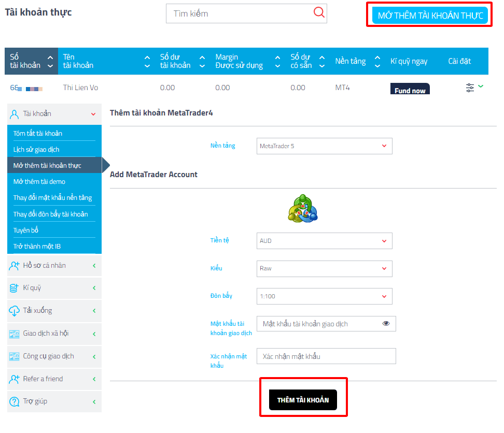Viewport: 504px width, 433px height.
Task: Click the Tải xuống cloud icon
Action: click(x=14, y=311)
